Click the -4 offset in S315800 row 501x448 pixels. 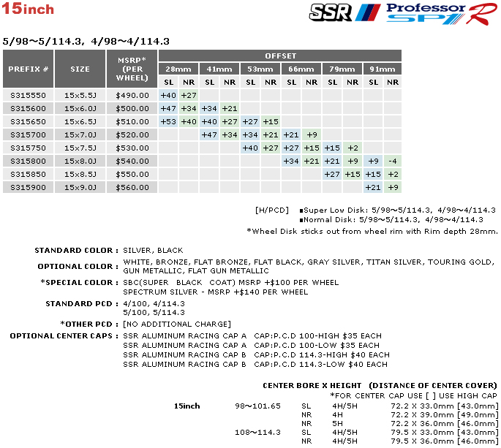393,161
